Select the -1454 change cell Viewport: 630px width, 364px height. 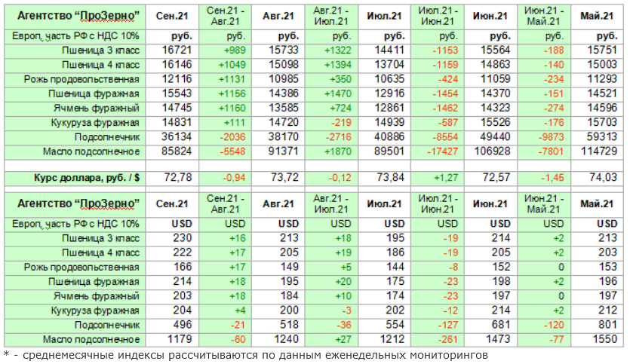click(x=438, y=94)
